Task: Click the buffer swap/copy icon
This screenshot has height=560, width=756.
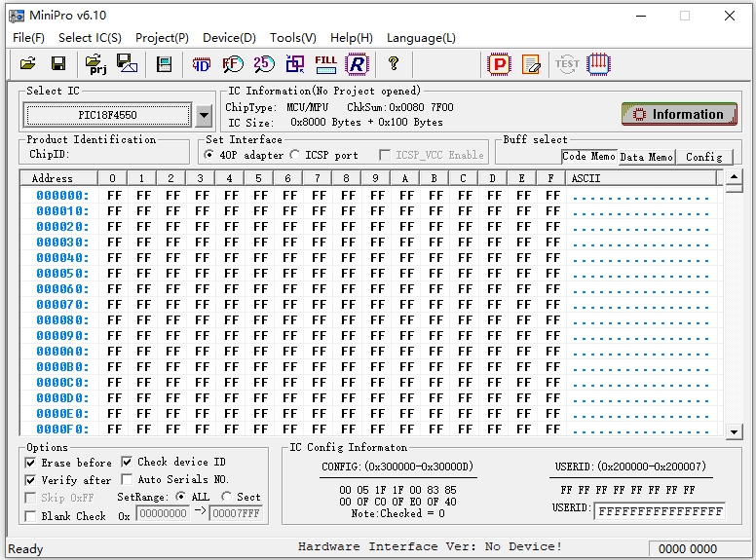Action: point(295,64)
